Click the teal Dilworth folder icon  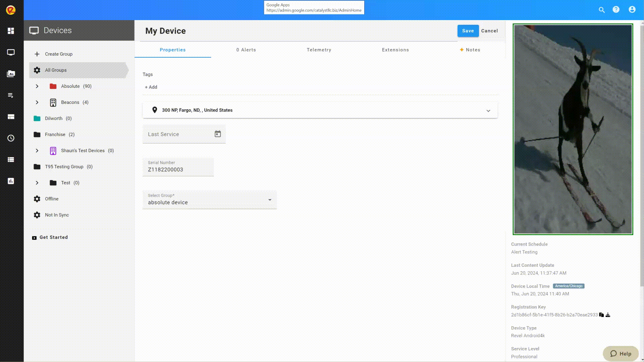click(x=37, y=118)
